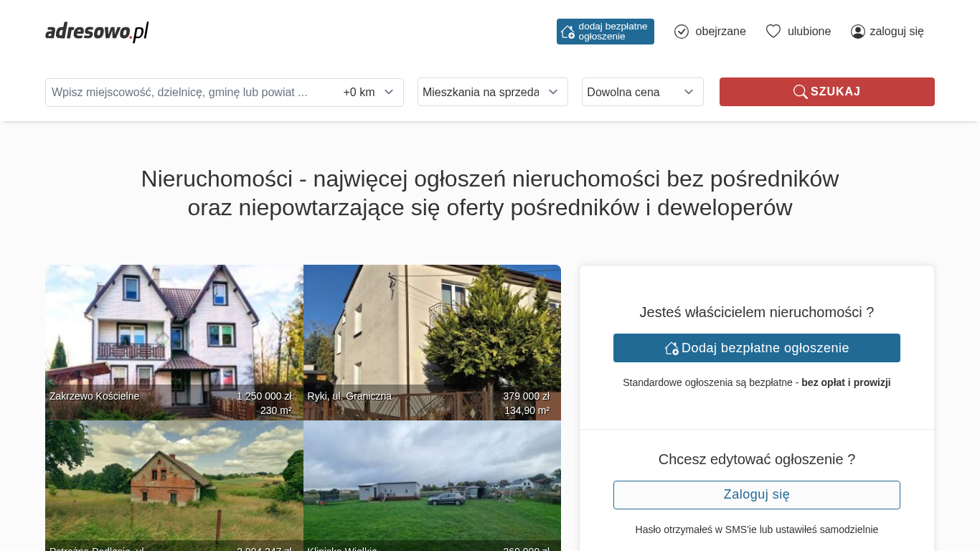Click the adresowo.pl logo
The height and width of the screenshot is (551, 980).
tap(97, 32)
